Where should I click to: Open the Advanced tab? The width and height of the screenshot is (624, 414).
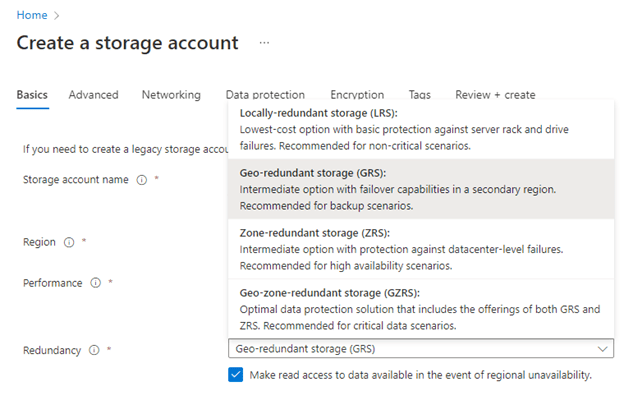pos(93,95)
